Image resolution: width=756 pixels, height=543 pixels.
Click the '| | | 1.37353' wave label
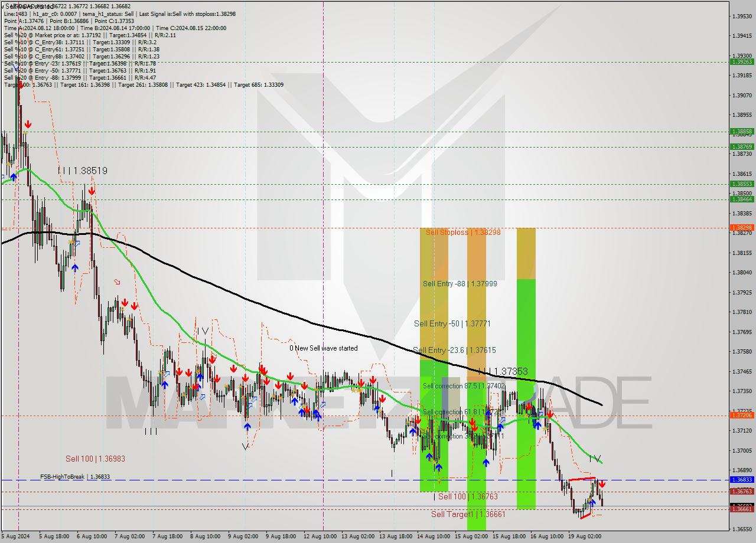click(x=503, y=371)
